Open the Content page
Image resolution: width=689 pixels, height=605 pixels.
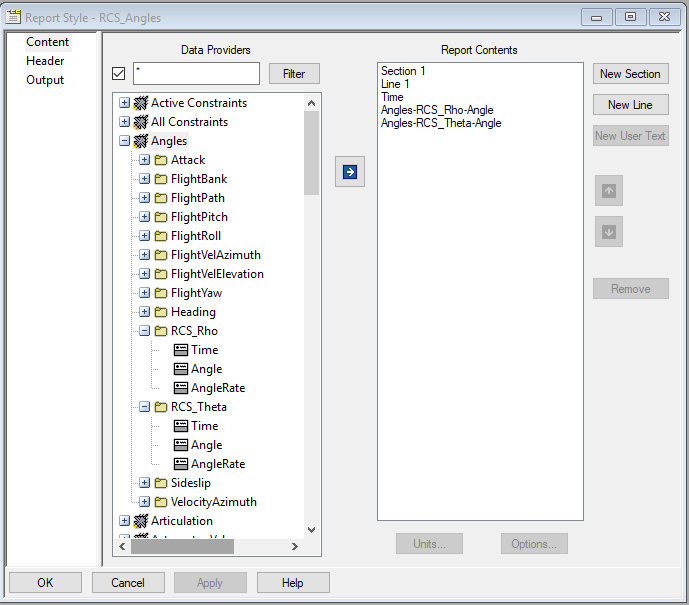tap(47, 42)
